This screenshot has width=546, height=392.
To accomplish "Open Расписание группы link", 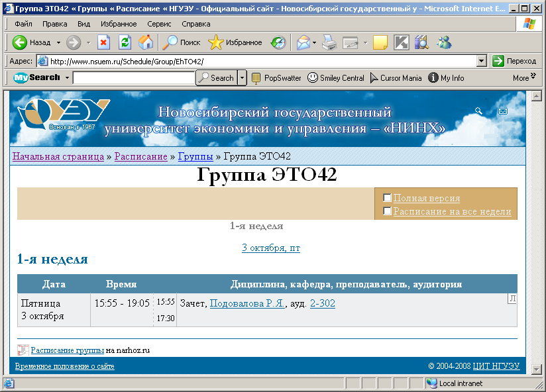I will (x=67, y=350).
